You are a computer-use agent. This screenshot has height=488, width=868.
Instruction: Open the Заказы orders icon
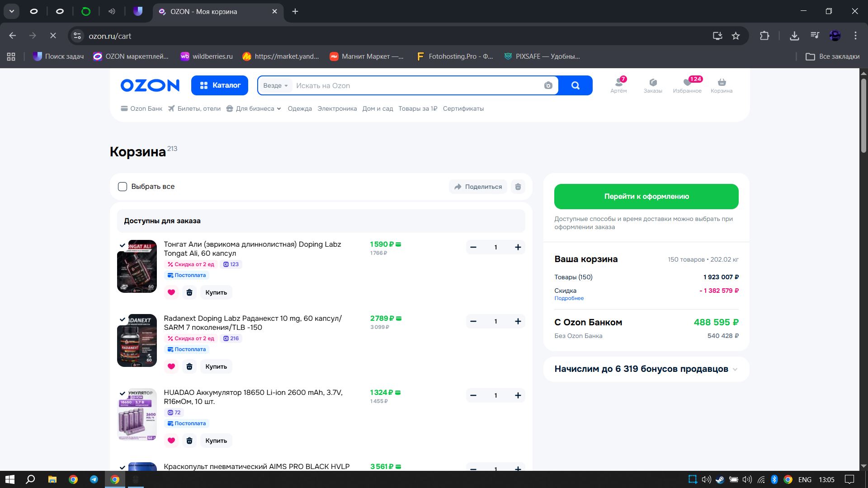click(x=653, y=85)
